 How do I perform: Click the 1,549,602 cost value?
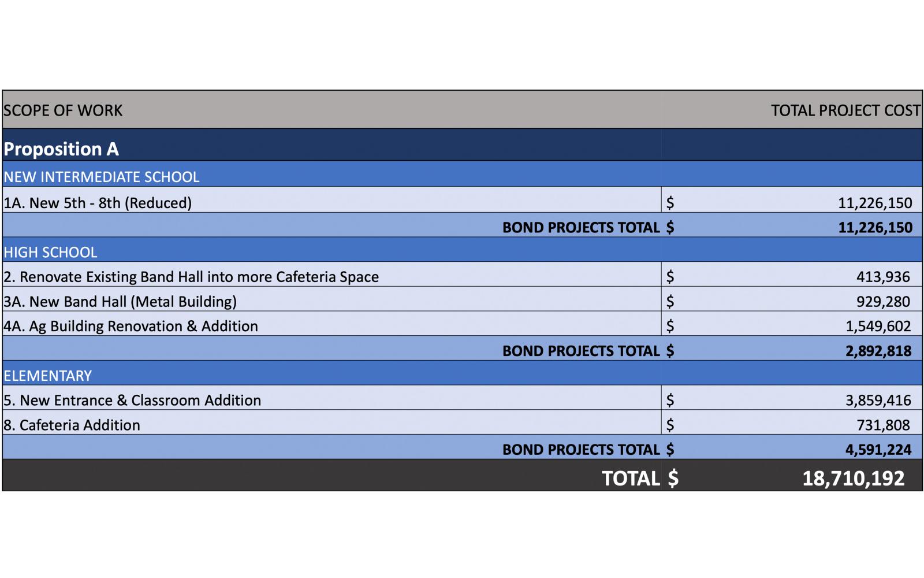click(878, 326)
